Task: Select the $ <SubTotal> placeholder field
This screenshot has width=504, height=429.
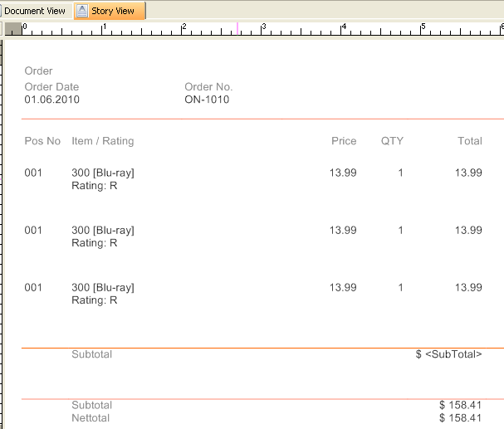Action: point(448,354)
